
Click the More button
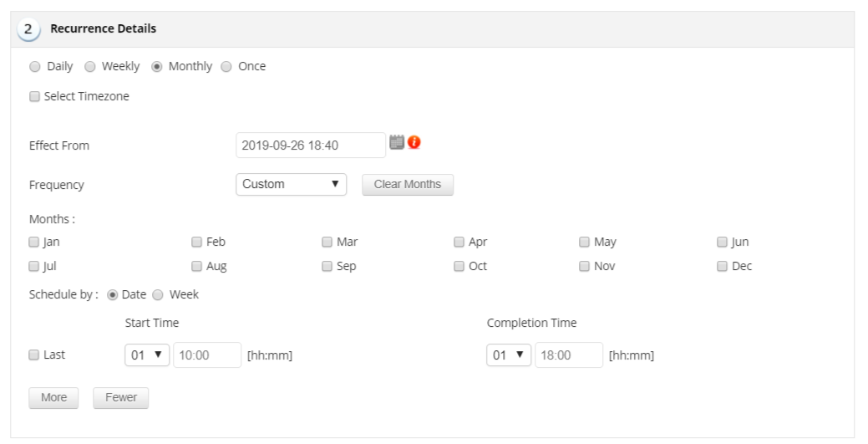click(x=53, y=398)
